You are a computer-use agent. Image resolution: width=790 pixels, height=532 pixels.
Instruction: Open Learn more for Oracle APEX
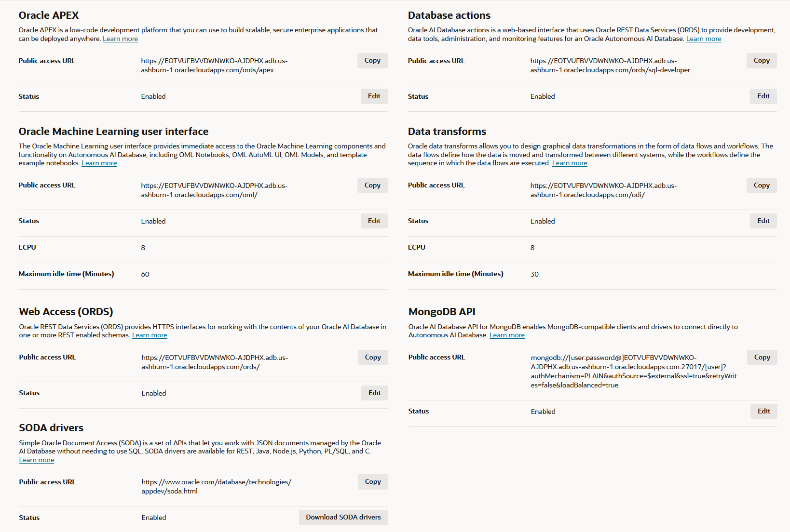(120, 39)
